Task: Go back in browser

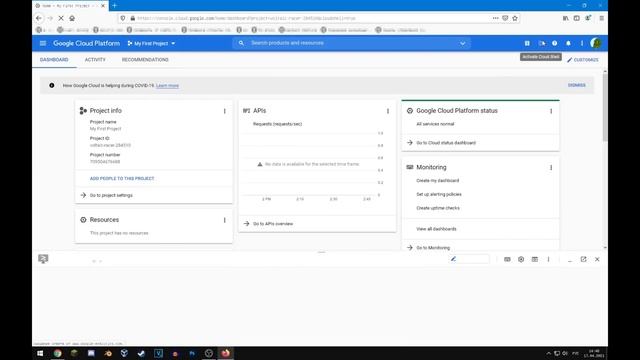Action: pyautogui.click(x=39, y=18)
